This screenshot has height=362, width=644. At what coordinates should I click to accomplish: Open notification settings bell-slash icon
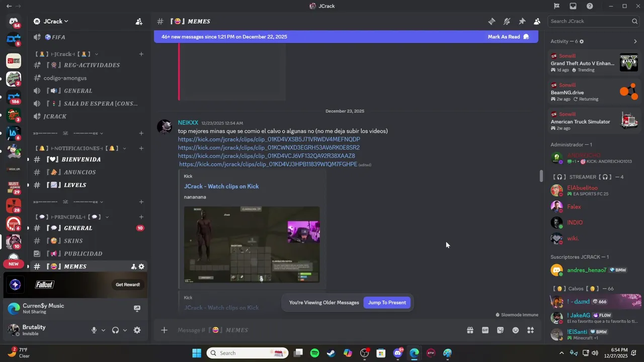(x=507, y=21)
